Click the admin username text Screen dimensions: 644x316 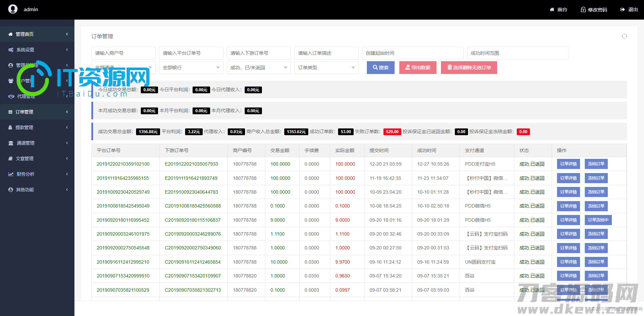coord(31,9)
